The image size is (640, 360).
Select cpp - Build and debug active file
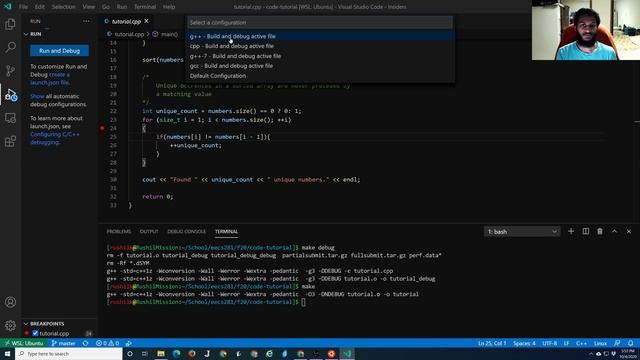320,46
